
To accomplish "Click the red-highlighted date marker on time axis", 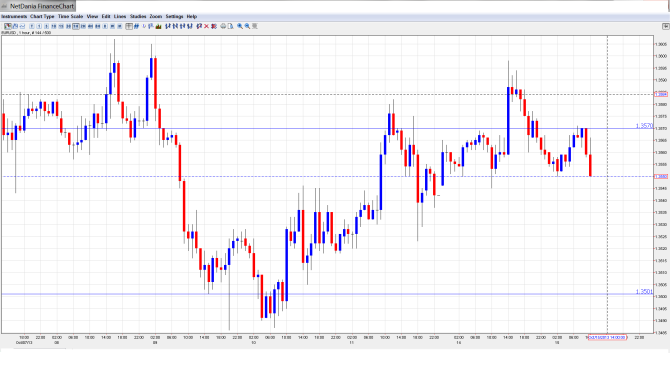I will (x=607, y=337).
